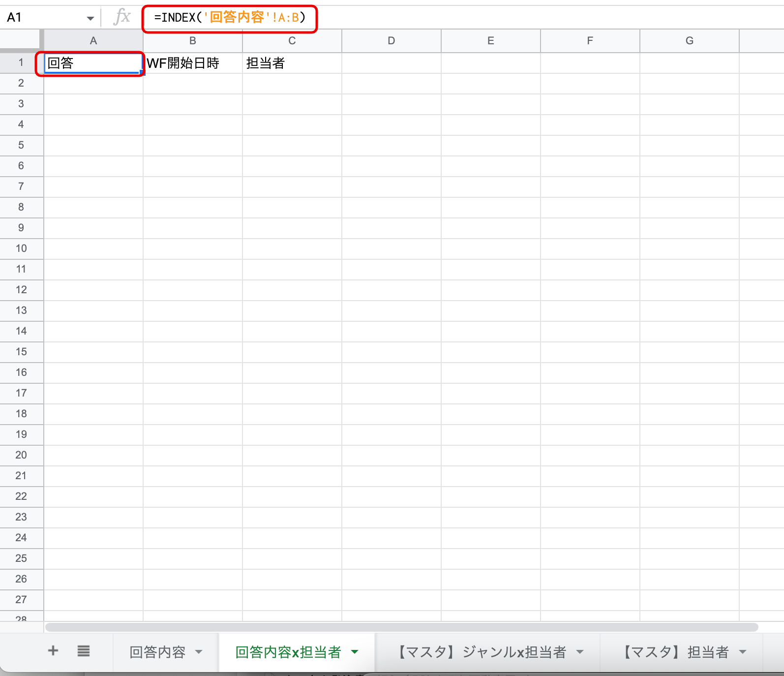This screenshot has height=676, width=784.
Task: Select column E header
Action: [491, 41]
